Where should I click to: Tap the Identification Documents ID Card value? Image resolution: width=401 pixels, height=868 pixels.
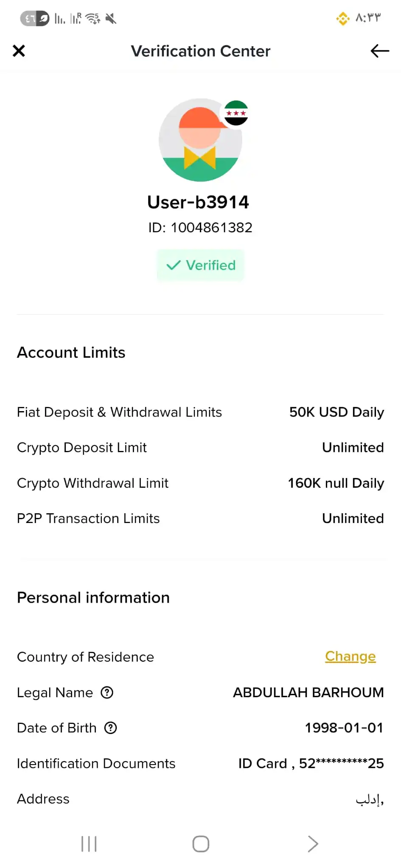(311, 763)
